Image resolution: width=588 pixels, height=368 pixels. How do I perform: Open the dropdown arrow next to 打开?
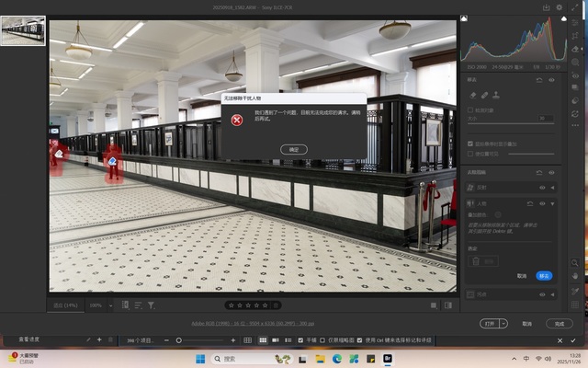(x=503, y=324)
